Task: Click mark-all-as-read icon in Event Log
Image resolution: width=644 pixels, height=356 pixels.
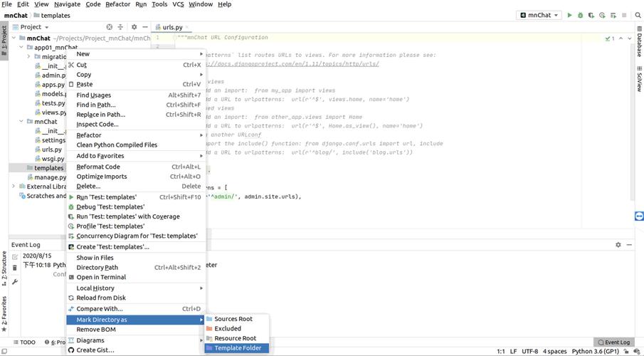Action: (15, 257)
